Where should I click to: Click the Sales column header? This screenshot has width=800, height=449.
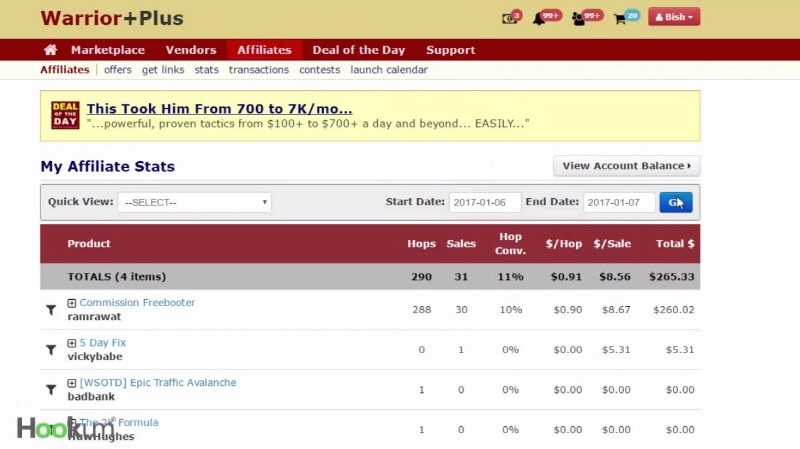point(461,243)
